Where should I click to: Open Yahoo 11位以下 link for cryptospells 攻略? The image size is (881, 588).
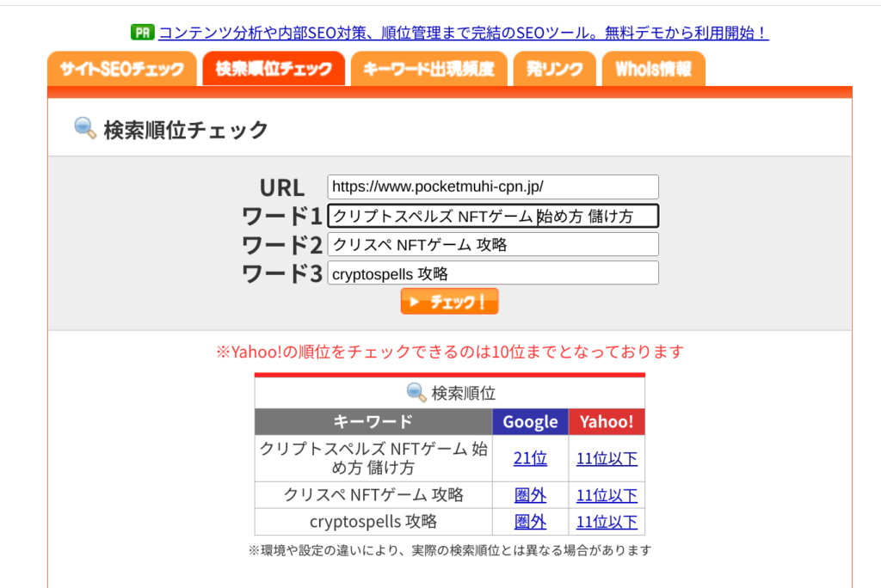(607, 522)
